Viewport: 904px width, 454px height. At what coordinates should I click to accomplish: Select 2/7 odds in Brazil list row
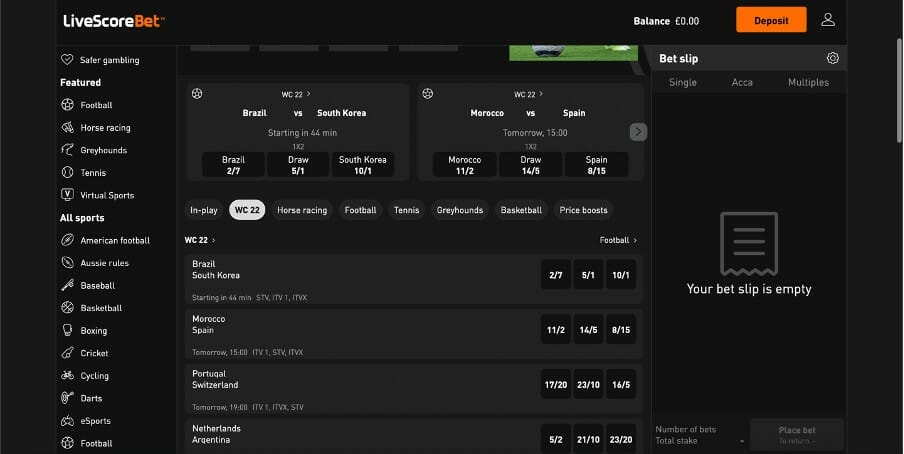[556, 275]
